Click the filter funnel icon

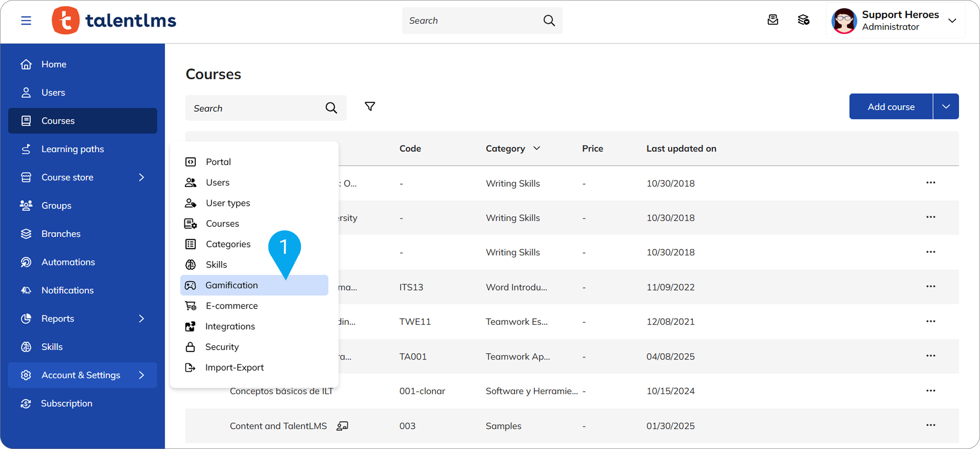click(370, 106)
